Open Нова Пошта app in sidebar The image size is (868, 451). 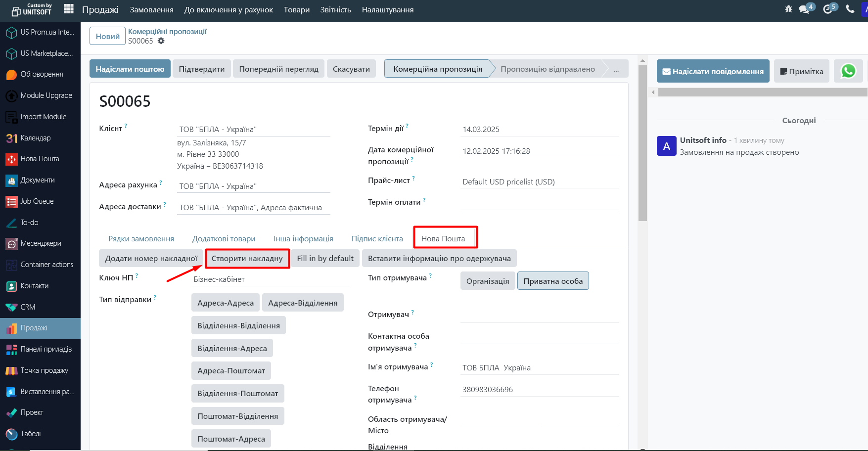[x=40, y=159]
